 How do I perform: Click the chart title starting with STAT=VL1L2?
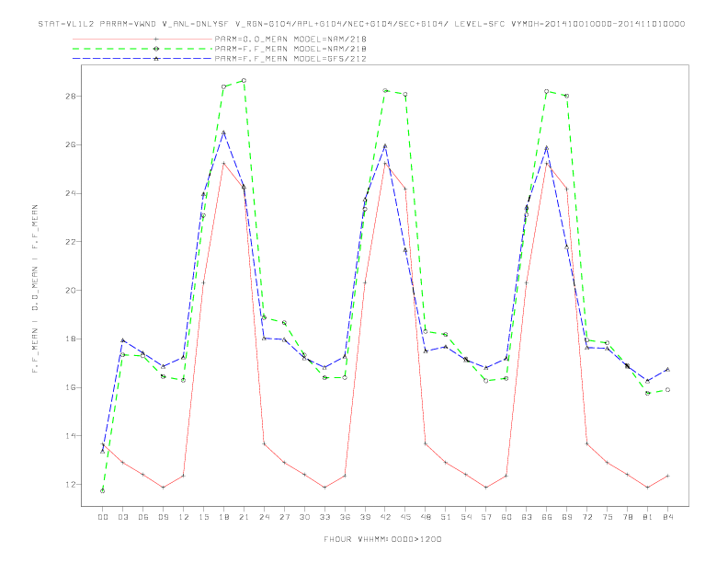[361, 24]
